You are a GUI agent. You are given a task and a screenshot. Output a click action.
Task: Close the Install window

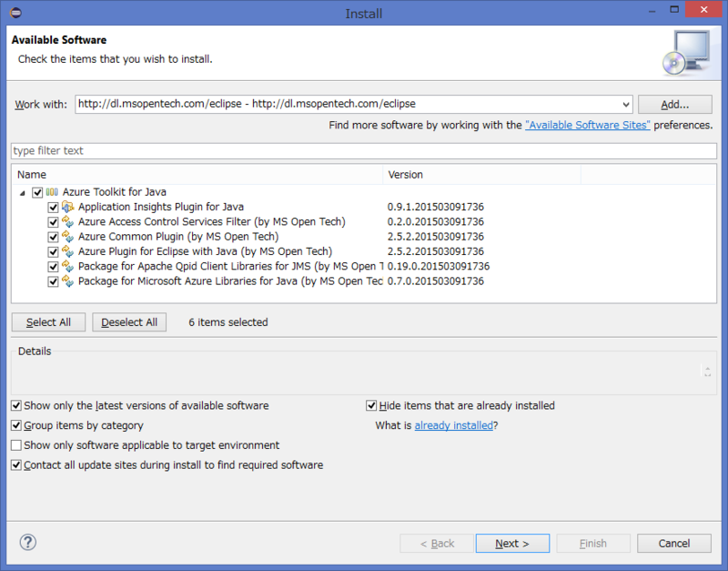tap(703, 10)
